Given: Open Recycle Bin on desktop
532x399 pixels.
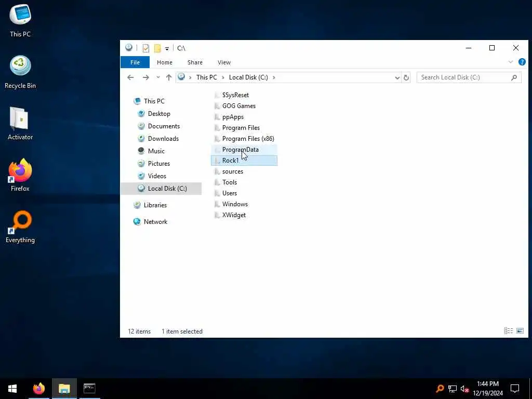Looking at the screenshot, I should (20, 72).
